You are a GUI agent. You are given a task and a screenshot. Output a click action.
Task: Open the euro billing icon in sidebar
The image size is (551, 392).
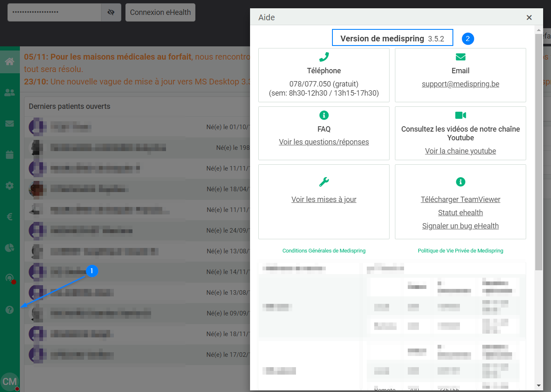[x=10, y=216]
